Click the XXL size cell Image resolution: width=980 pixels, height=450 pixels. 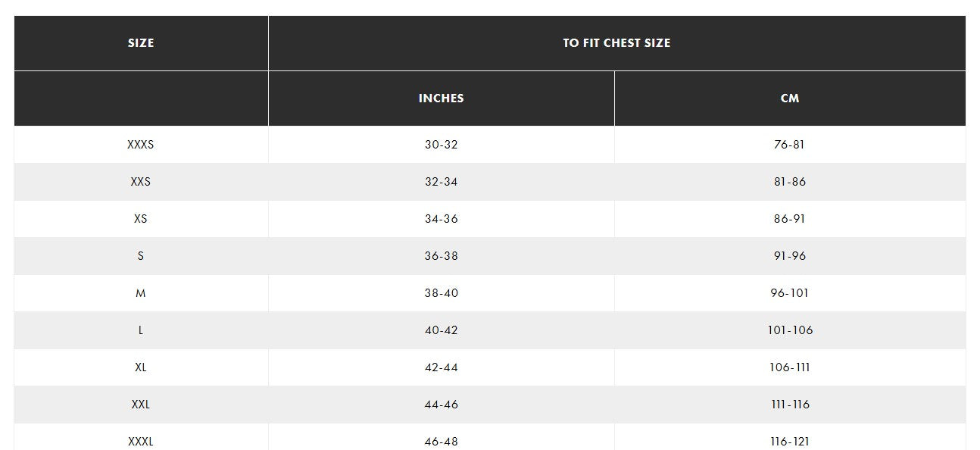(x=141, y=405)
